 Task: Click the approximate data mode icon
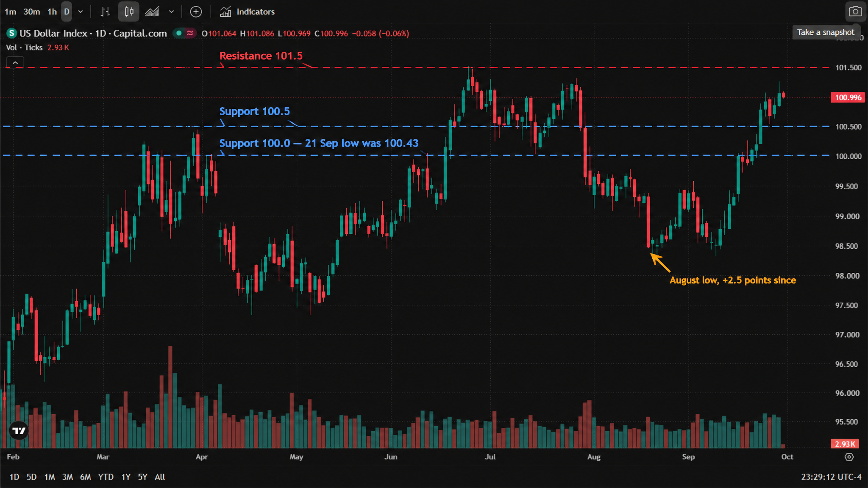pos(190,33)
